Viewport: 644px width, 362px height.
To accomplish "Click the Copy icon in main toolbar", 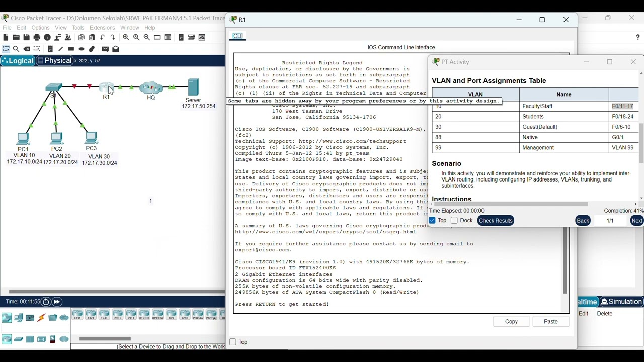I will point(82,38).
